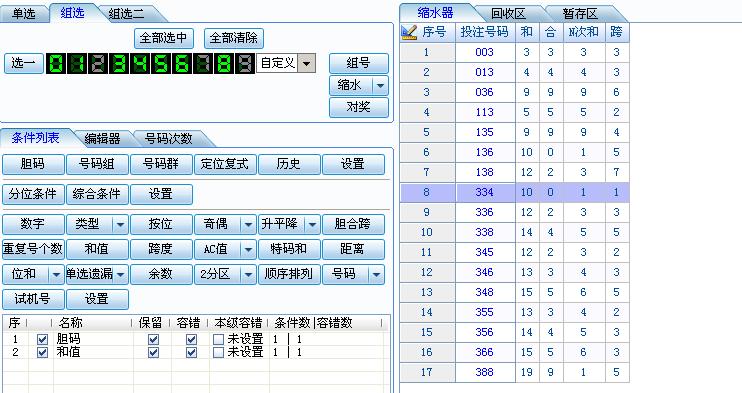Expand the 缩水 button dropdown arrow
742x393 pixels.
[x=380, y=86]
